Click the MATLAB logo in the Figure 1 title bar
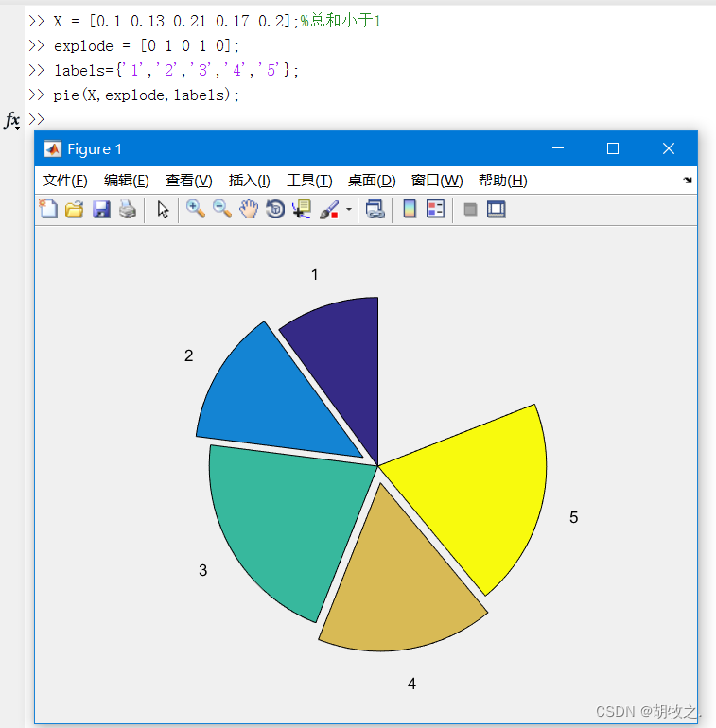This screenshot has height=728, width=716. click(52, 149)
